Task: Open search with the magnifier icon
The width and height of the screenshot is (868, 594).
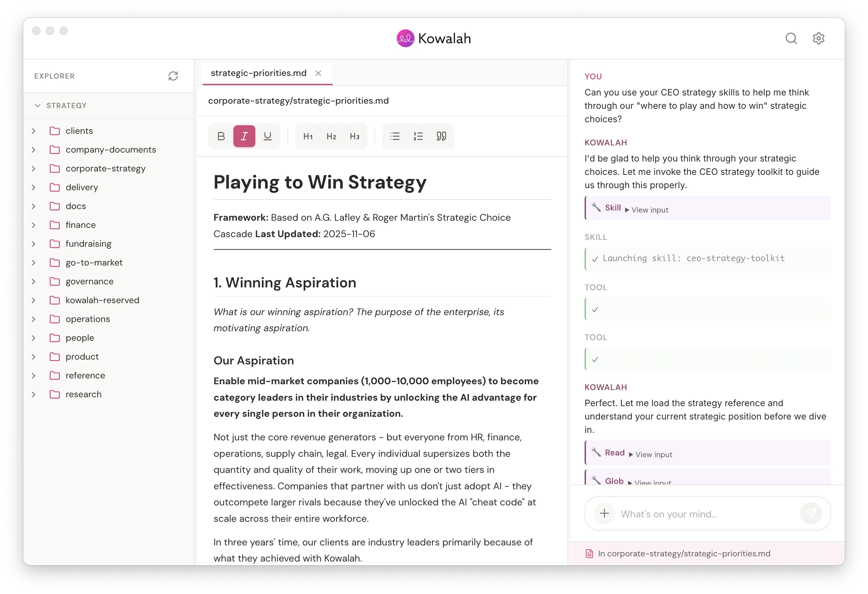Action: (x=791, y=38)
